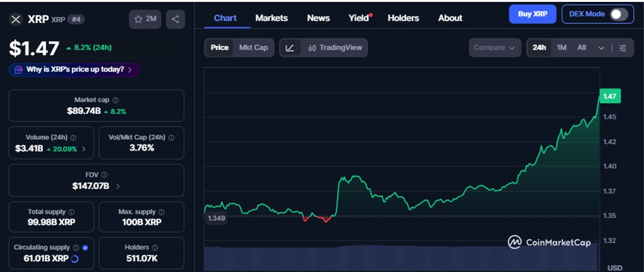Add XRP to watchlist via star button
Image resolution: width=644 pixels, height=272 pixels.
145,20
